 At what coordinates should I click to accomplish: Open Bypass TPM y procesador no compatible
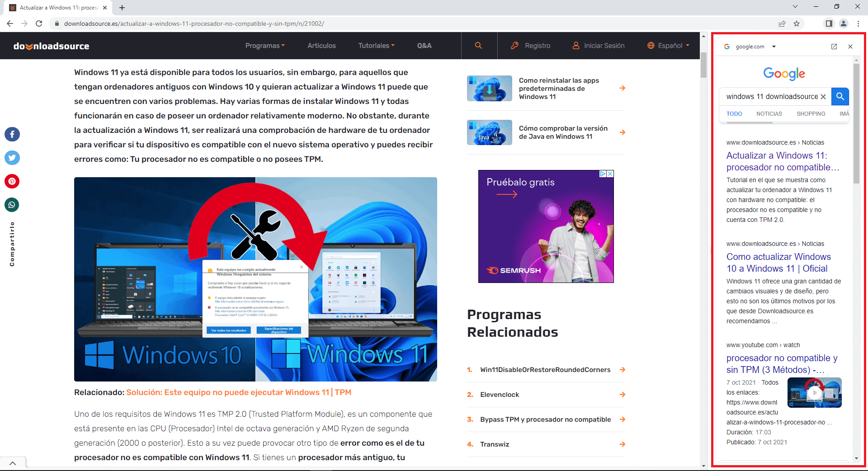(x=545, y=419)
